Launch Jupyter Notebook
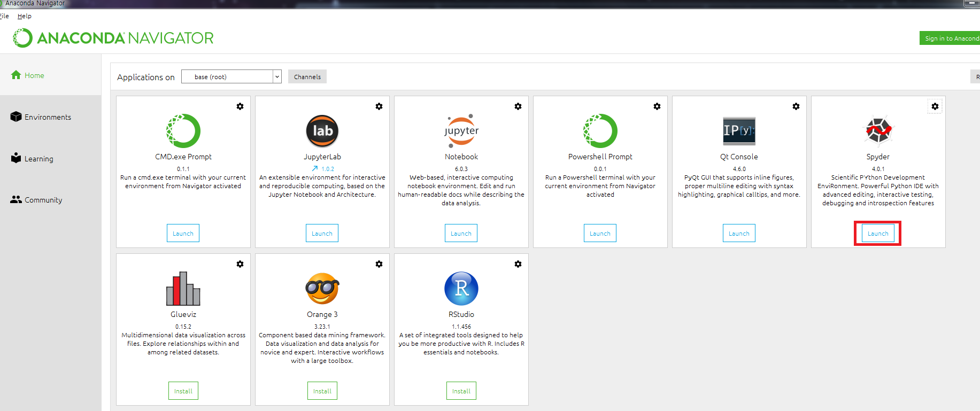Viewport: 980px width, 411px height. click(x=461, y=234)
